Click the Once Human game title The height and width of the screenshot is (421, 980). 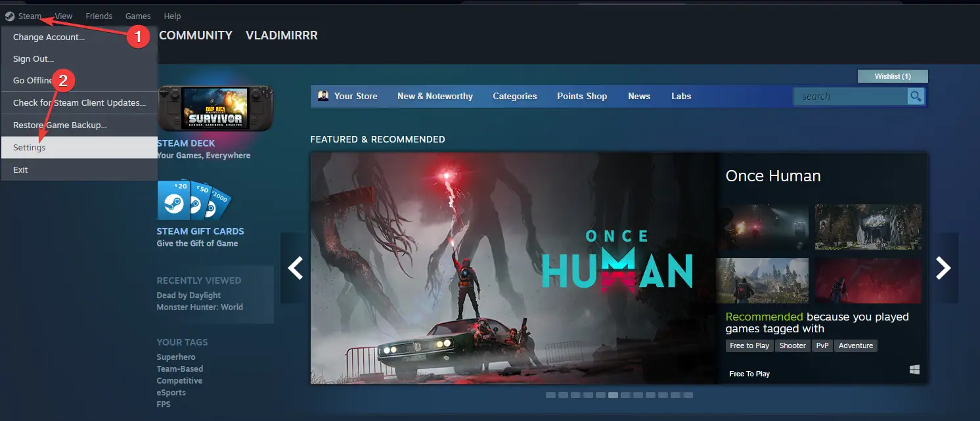[x=773, y=176]
